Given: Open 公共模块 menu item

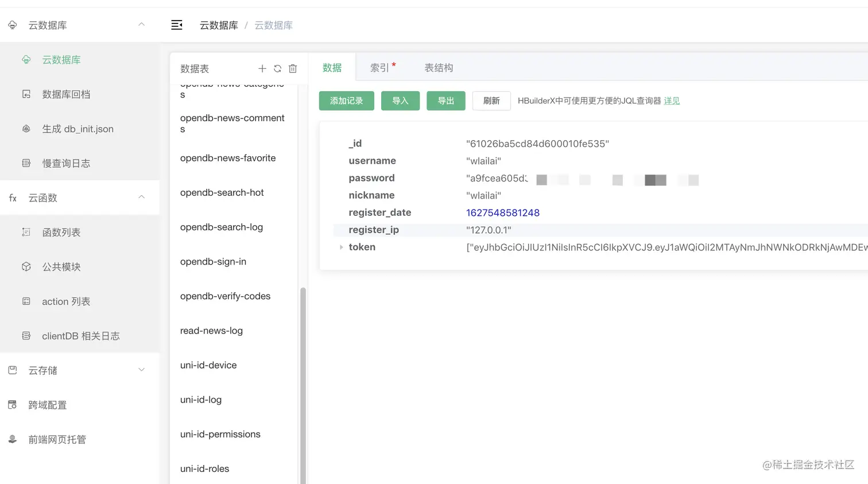Looking at the screenshot, I should (x=80, y=266).
